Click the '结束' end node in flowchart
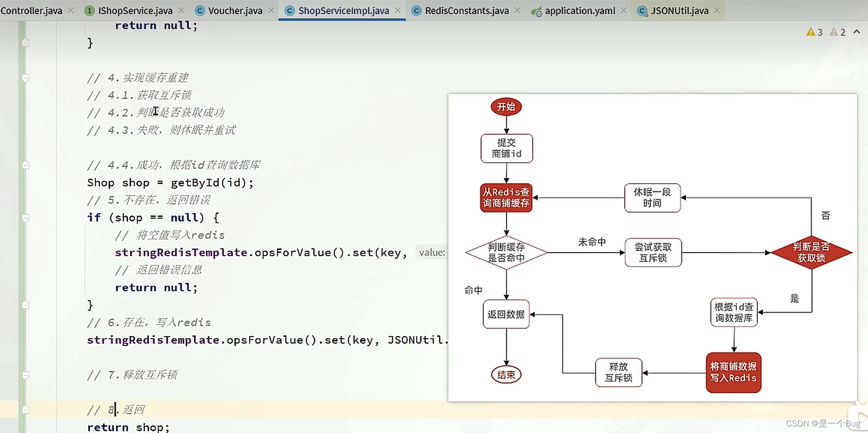Image resolution: width=868 pixels, height=433 pixels. pos(506,375)
